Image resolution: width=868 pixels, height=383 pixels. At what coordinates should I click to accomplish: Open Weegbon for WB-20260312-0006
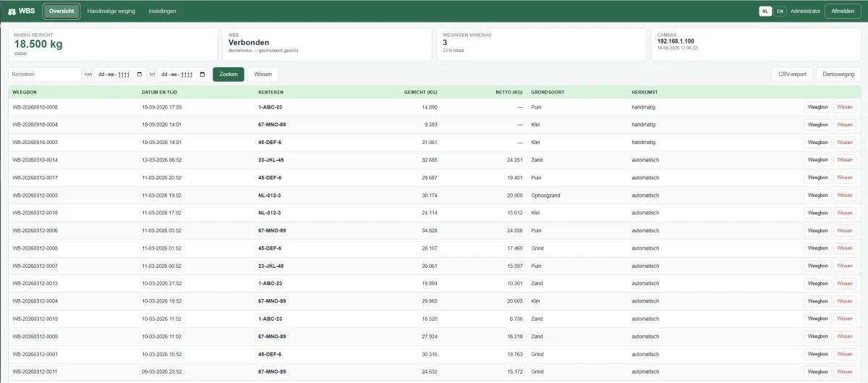817,230
